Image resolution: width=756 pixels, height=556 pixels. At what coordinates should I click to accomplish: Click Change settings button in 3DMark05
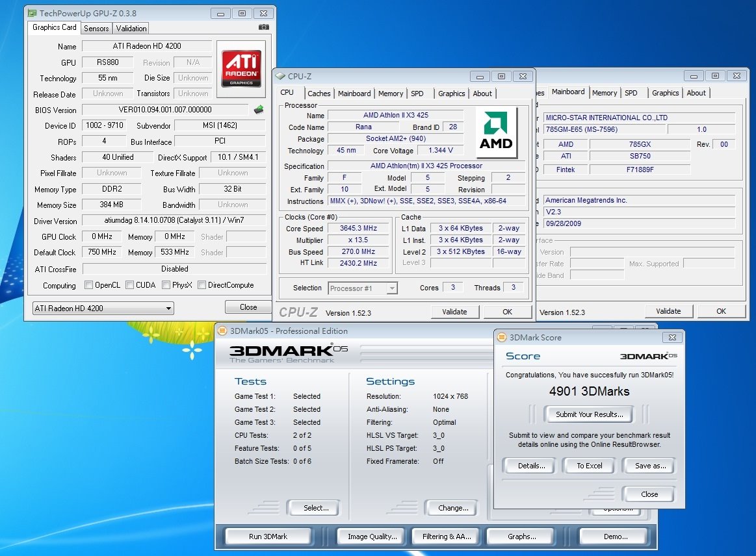453,508
